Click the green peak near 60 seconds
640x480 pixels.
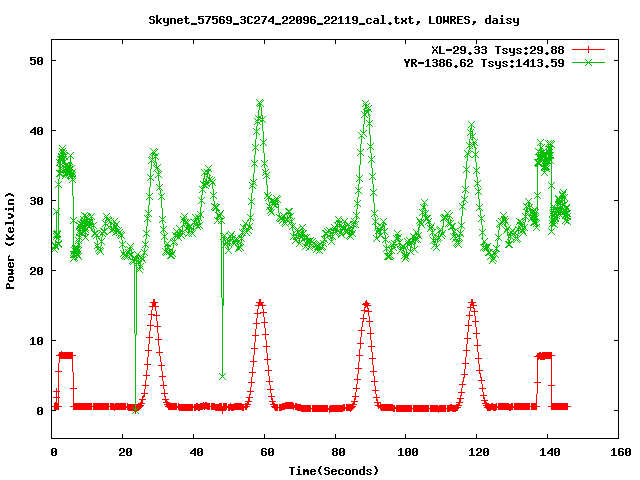pos(260,103)
